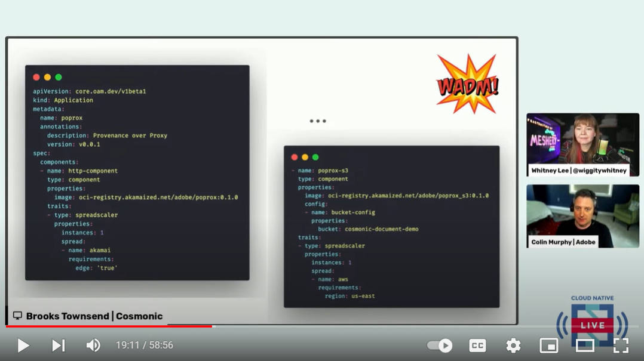The height and width of the screenshot is (361, 644).
Task: Click the poprox_s3:0.1.0 image URL line
Action: [x=397, y=196]
